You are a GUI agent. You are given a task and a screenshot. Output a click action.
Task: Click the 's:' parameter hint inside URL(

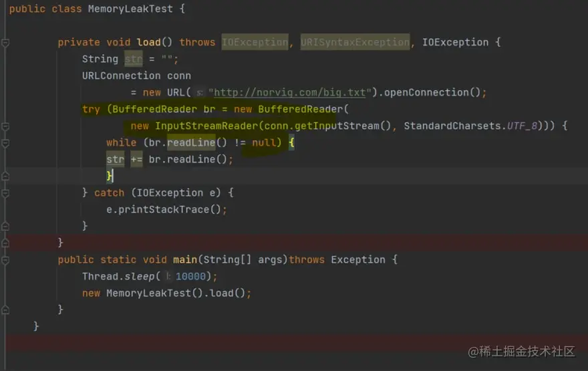point(200,93)
